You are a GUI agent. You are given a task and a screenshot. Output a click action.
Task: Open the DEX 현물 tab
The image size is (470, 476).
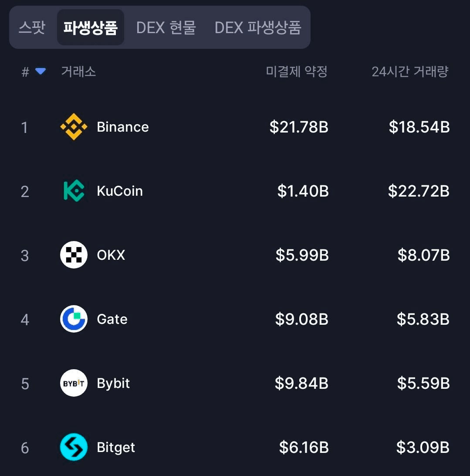click(x=166, y=27)
